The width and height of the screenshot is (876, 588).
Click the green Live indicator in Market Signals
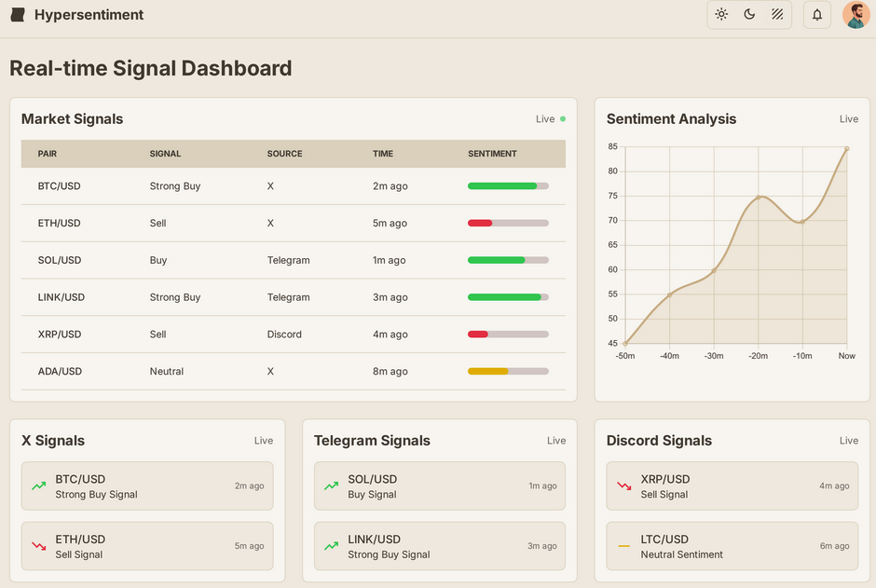pyautogui.click(x=562, y=119)
